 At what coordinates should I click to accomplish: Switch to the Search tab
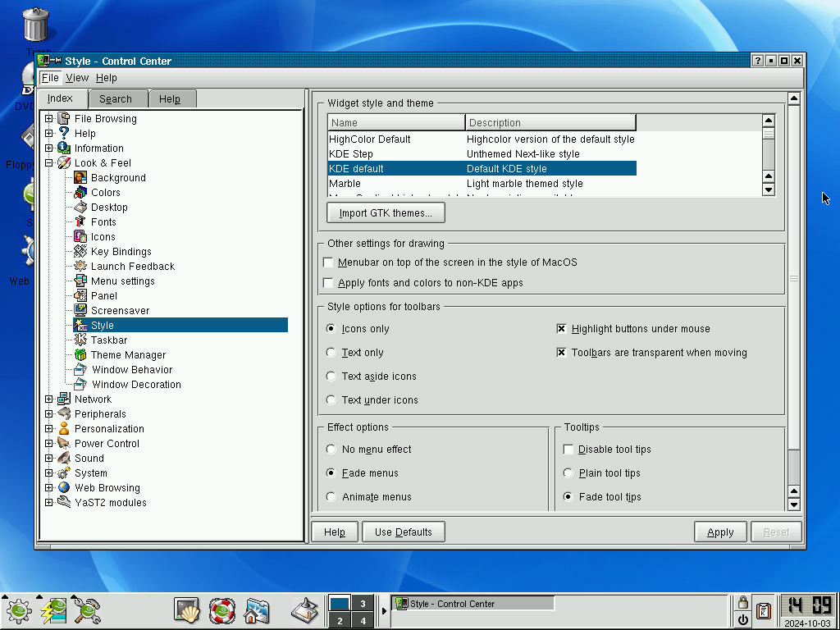click(x=116, y=99)
